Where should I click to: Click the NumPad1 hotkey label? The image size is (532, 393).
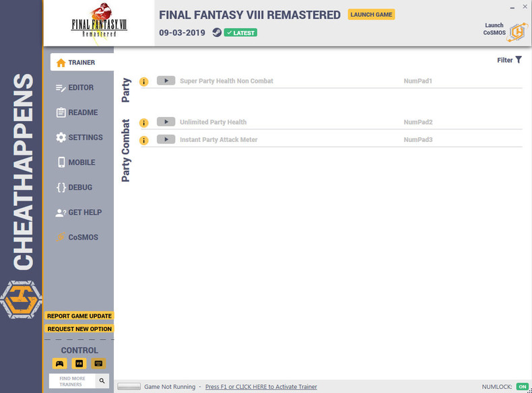418,81
